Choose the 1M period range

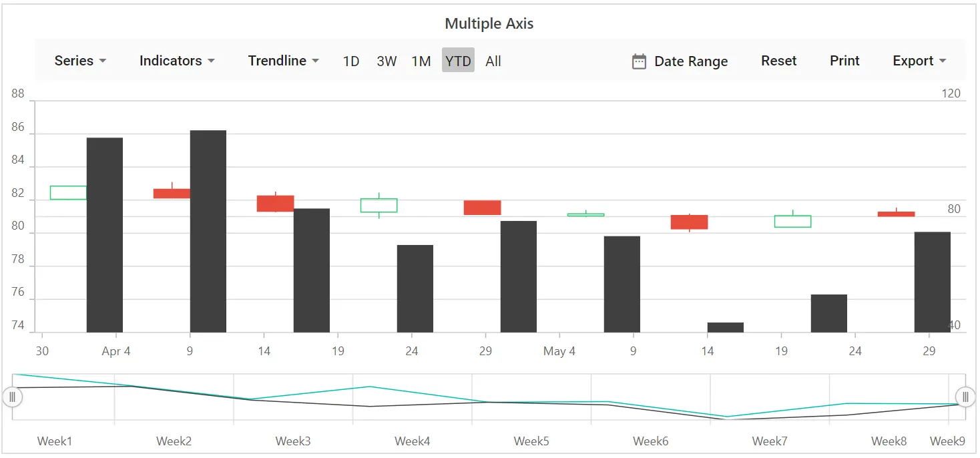point(421,61)
